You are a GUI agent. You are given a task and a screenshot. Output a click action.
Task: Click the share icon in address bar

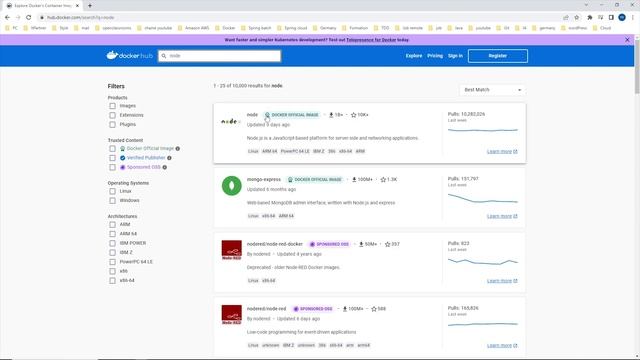coord(566,18)
